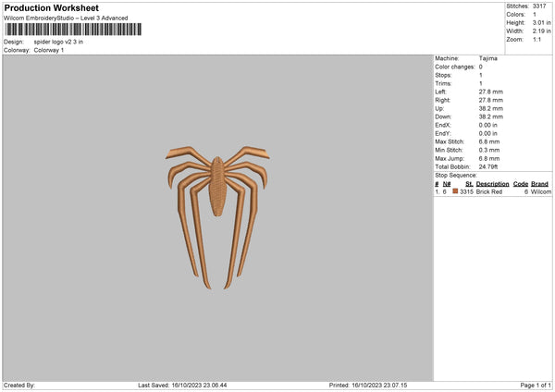This screenshot has width=555, height=392.
Task: Click the Total Bobbin value
Action: [x=488, y=166]
